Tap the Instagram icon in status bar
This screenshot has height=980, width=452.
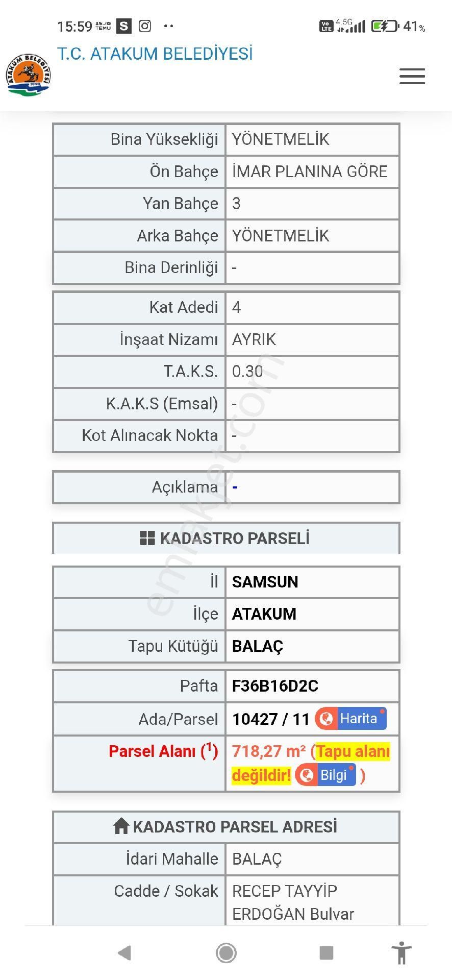click(x=145, y=26)
